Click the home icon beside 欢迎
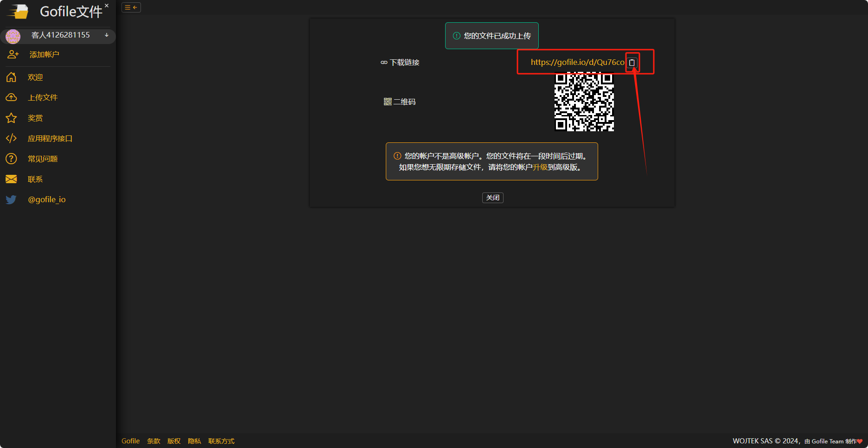This screenshot has width=868, height=448. 11,77
